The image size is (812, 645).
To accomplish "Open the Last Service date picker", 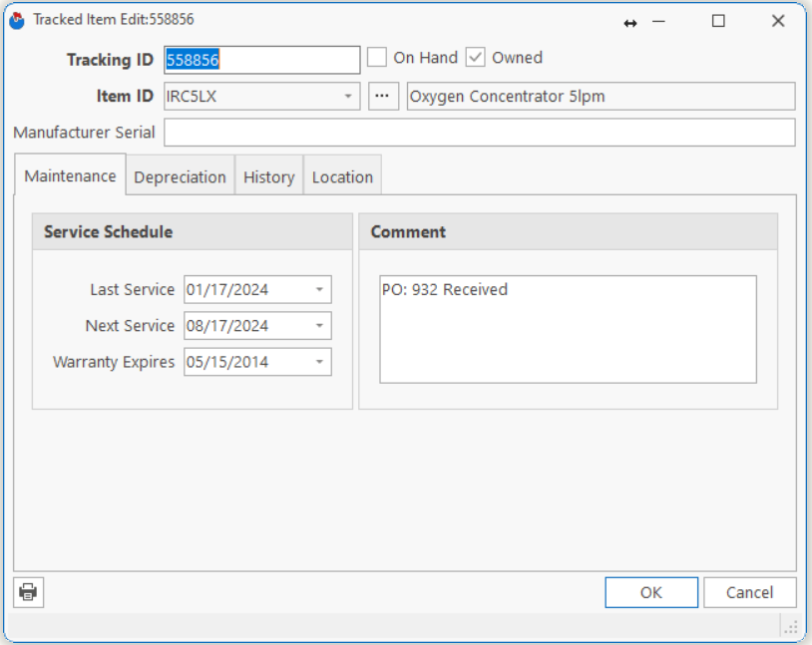I will 319,290.
